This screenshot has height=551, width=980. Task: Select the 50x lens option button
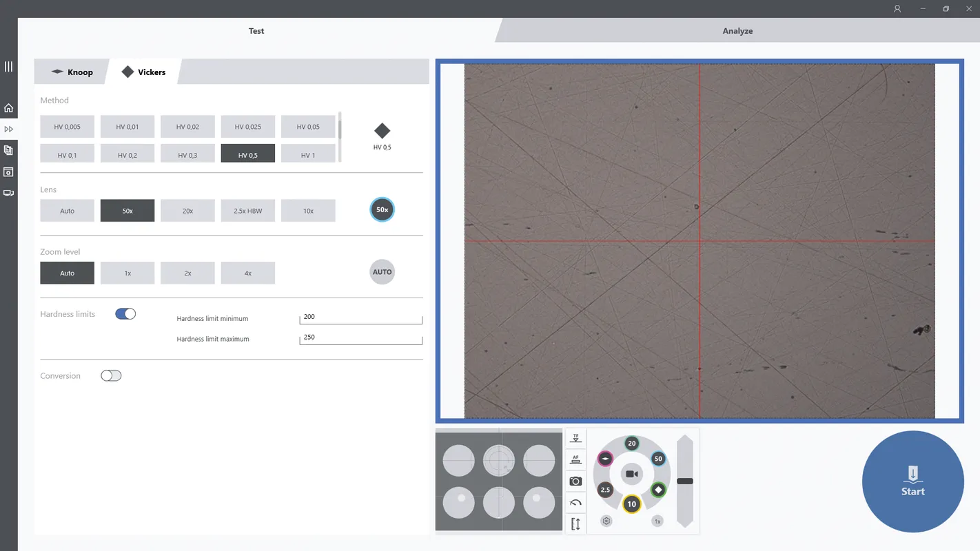[x=127, y=211]
